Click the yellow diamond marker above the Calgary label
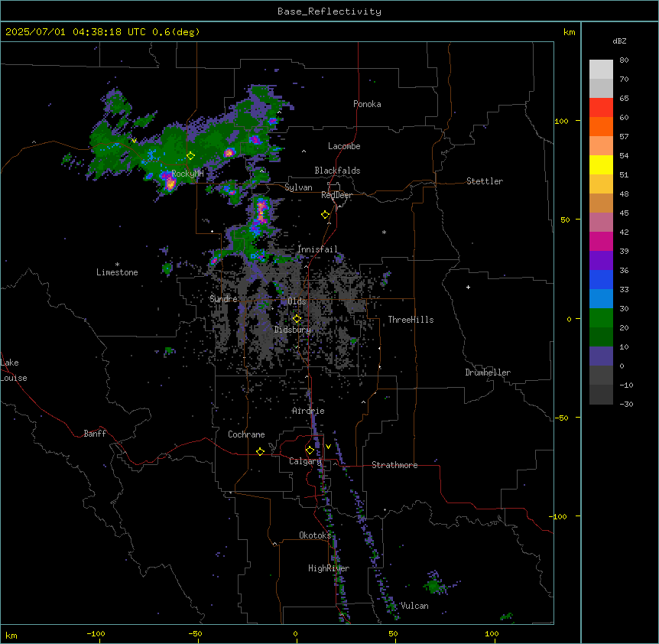 pos(310,450)
